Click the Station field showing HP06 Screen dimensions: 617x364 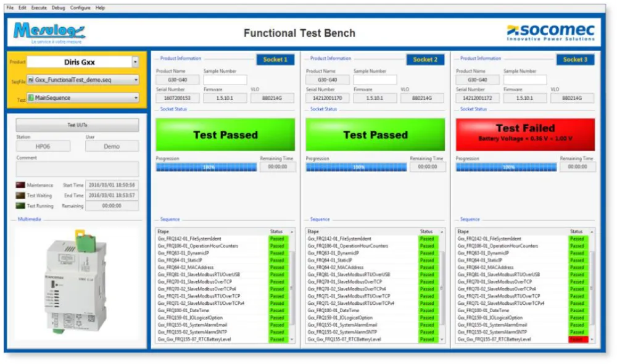(x=43, y=146)
